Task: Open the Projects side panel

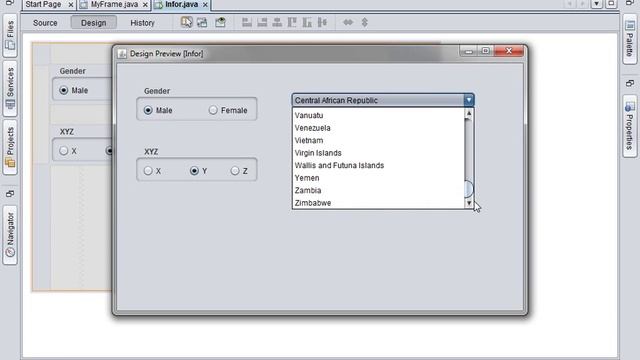Action: (x=10, y=147)
